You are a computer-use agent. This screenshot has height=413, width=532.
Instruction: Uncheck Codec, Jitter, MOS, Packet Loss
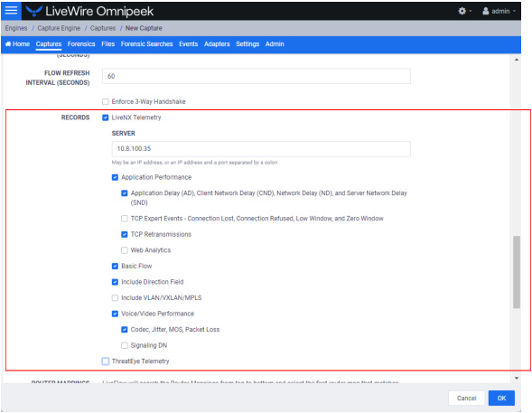pos(125,330)
